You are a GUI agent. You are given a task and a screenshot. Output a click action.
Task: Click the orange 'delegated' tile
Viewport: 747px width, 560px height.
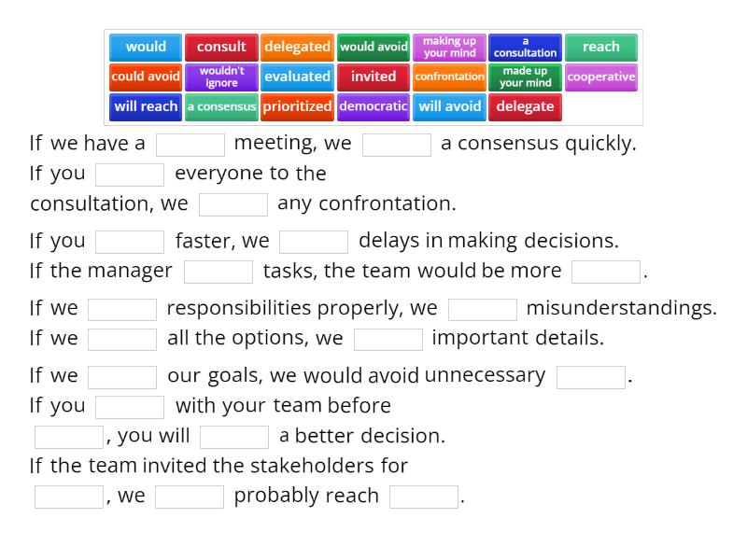[297, 47]
